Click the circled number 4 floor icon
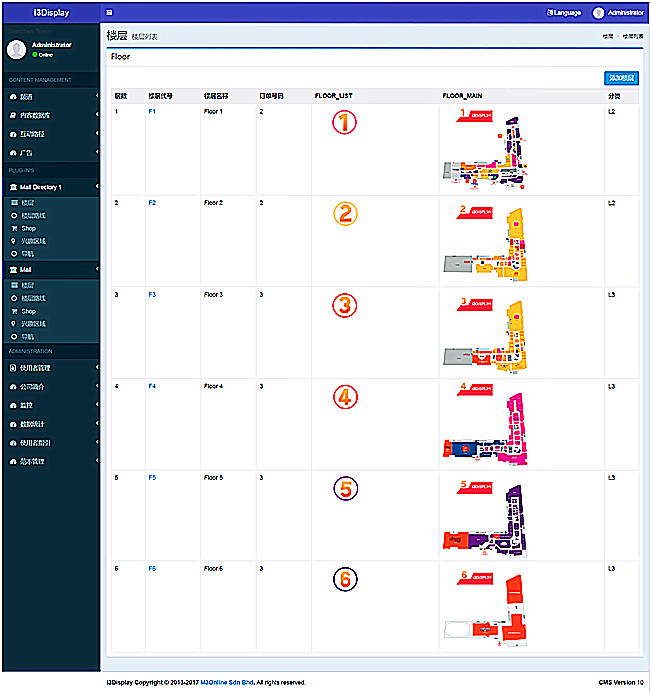Viewport: 652px width, 694px height. point(344,397)
